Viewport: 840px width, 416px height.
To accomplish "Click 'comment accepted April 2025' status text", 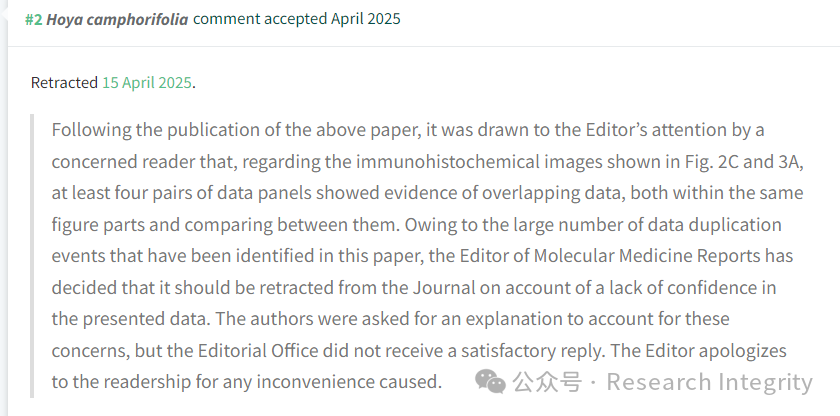I will point(297,19).
